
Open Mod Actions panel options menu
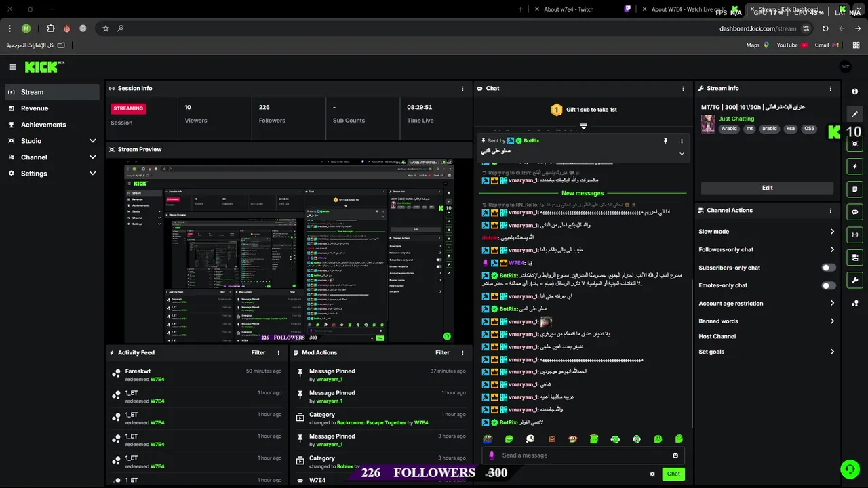point(462,353)
